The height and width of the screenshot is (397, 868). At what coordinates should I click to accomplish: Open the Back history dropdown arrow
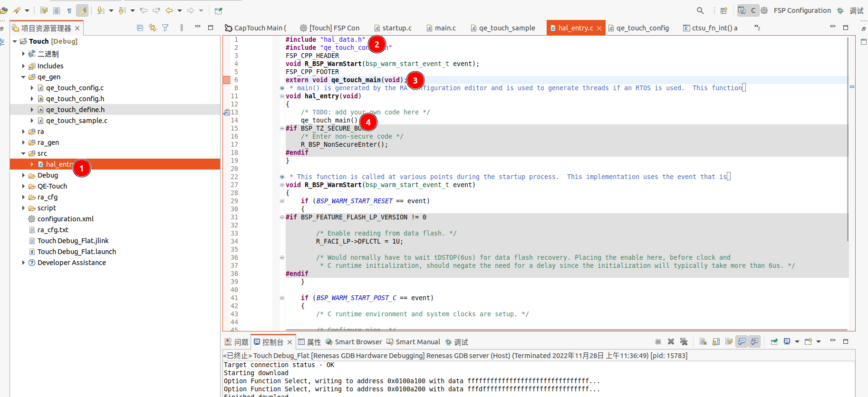pos(180,10)
